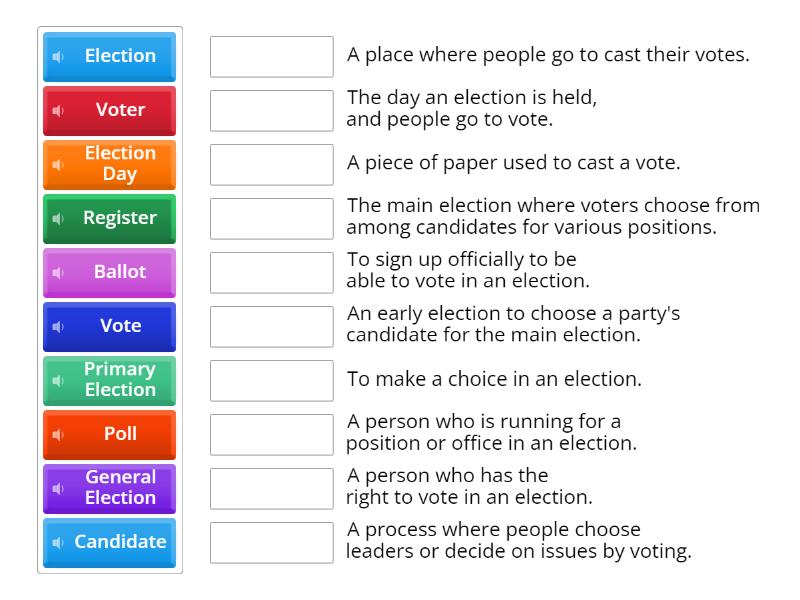This screenshot has width=800, height=600.
Task: Play the speaker icon on Vote
Action: pyautogui.click(x=59, y=326)
